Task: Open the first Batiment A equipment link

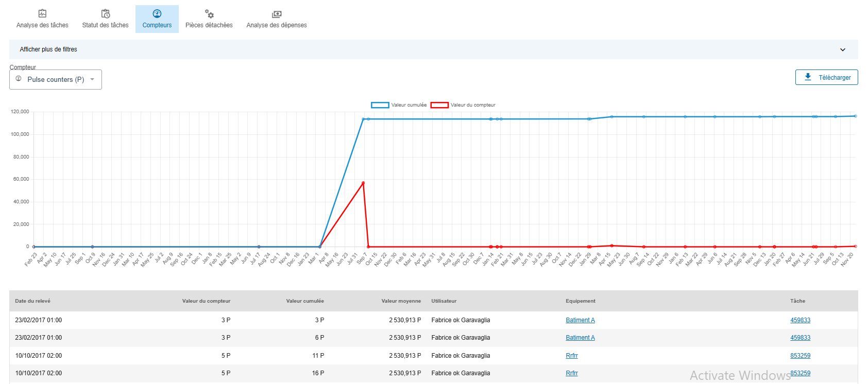Action: tap(580, 320)
